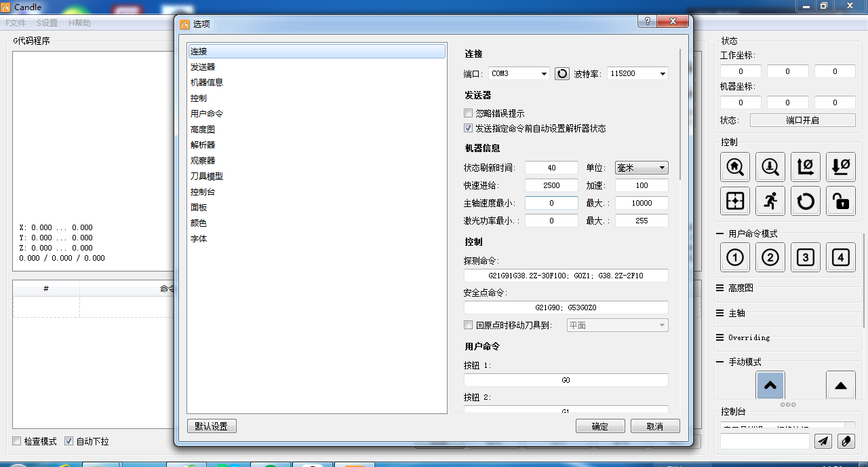Click the Z up triangle jog button
This screenshot has height=467, width=868.
841,385
